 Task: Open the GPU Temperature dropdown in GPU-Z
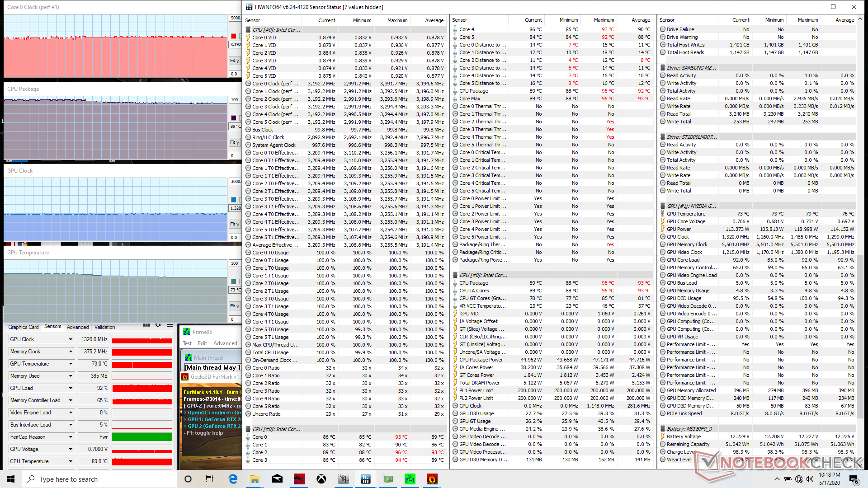[x=71, y=364]
